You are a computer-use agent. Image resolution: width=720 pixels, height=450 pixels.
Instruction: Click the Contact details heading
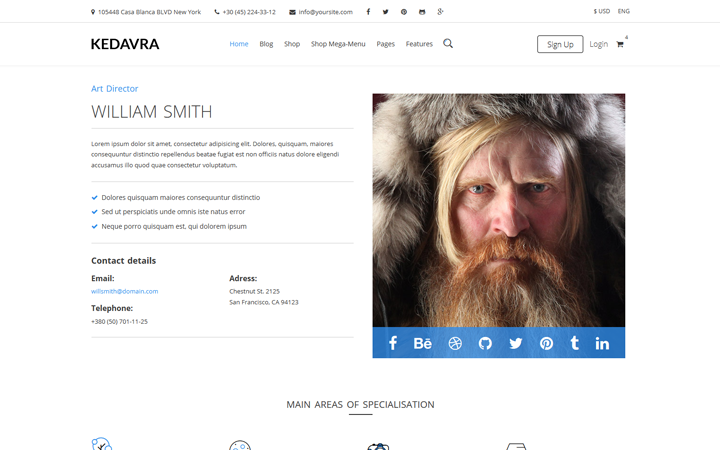124,260
